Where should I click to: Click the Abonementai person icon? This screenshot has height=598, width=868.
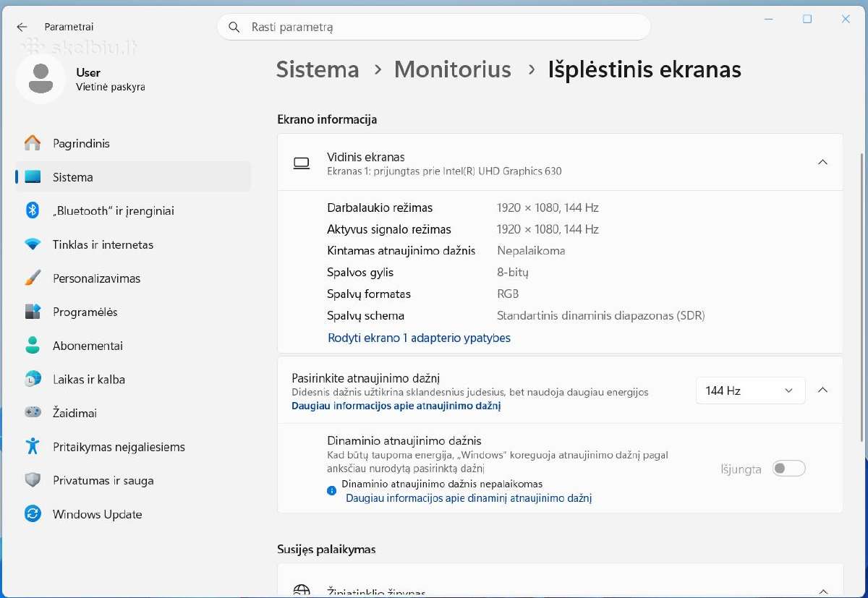coord(33,346)
